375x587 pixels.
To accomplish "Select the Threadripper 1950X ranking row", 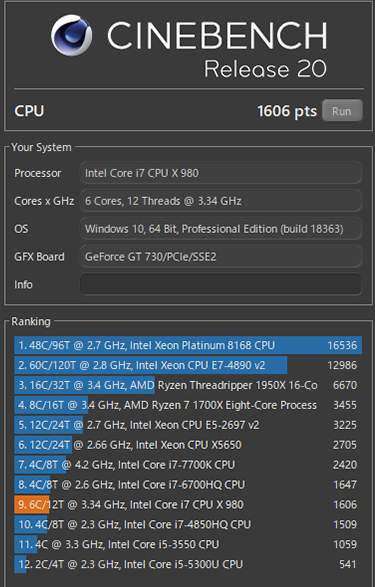I will tap(188, 385).
